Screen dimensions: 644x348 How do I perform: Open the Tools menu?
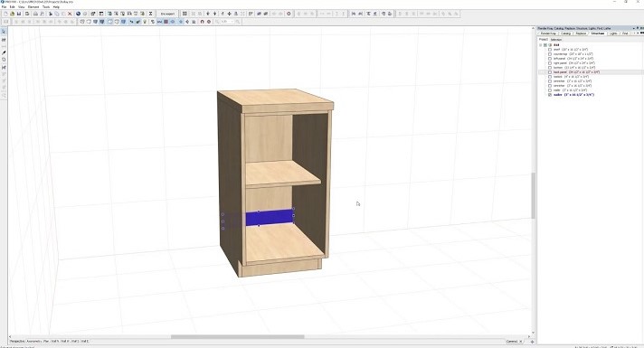tap(46, 7)
